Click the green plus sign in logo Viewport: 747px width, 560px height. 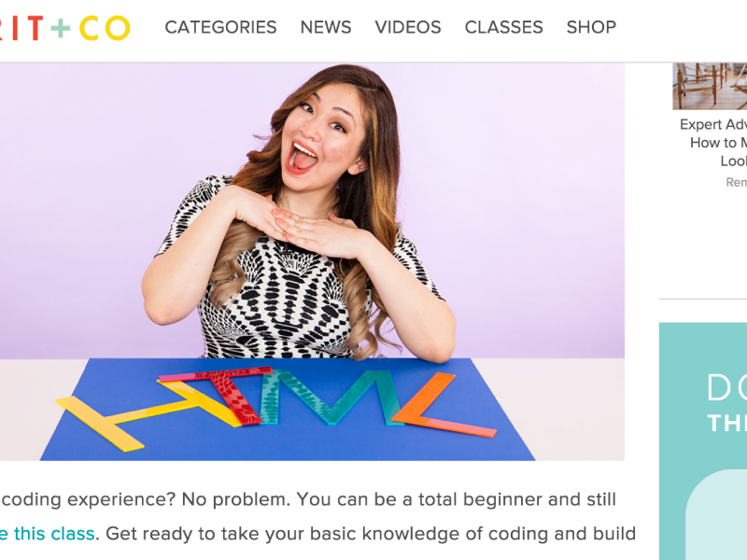[x=61, y=28]
